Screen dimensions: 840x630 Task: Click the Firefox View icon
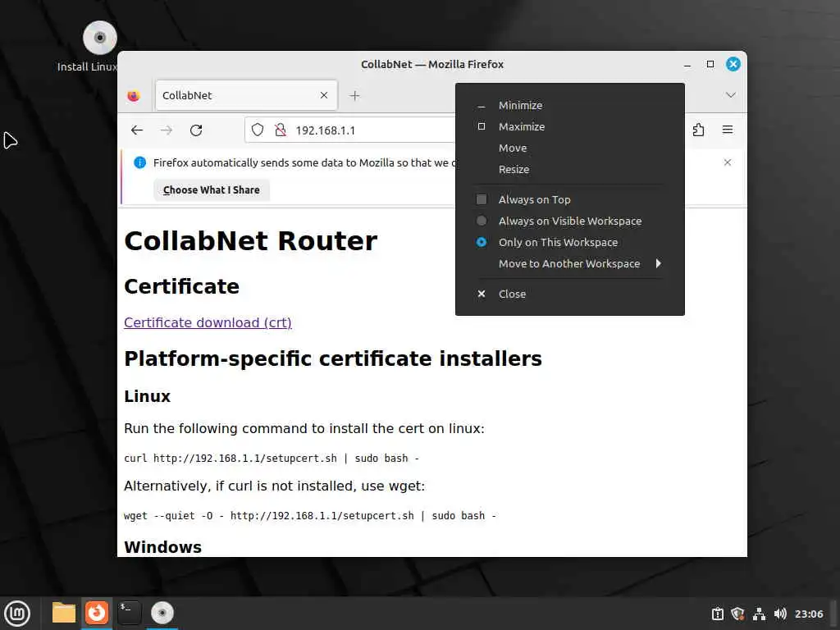tap(134, 95)
